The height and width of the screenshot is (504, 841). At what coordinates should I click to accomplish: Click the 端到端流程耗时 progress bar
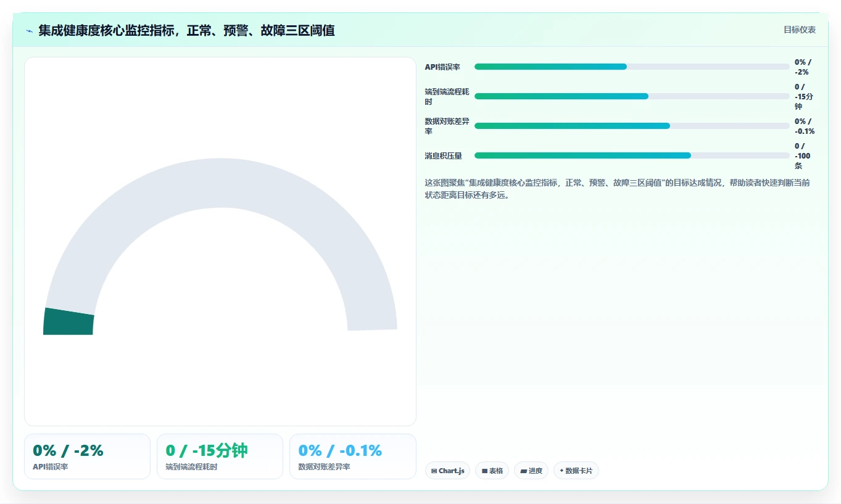pyautogui.click(x=632, y=96)
